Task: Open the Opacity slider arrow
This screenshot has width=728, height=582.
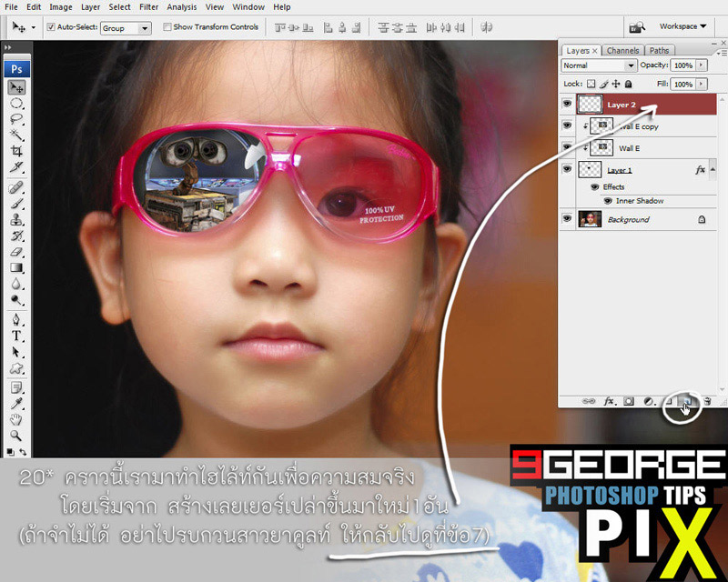Action: (701, 65)
